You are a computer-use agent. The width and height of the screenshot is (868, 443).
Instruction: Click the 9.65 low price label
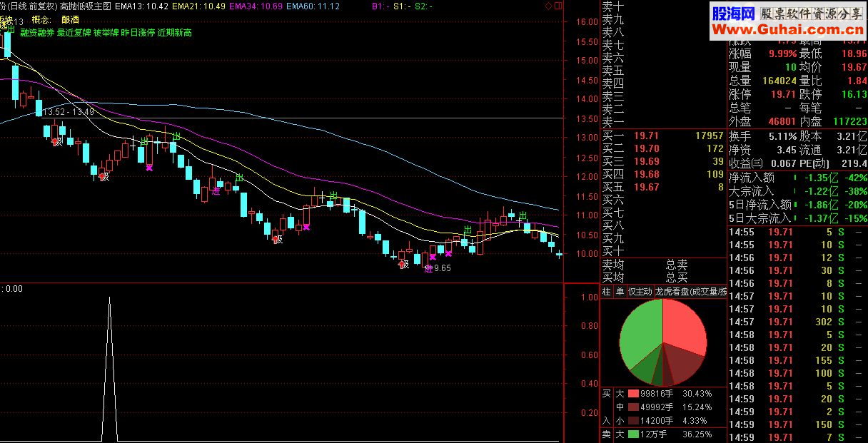443,268
